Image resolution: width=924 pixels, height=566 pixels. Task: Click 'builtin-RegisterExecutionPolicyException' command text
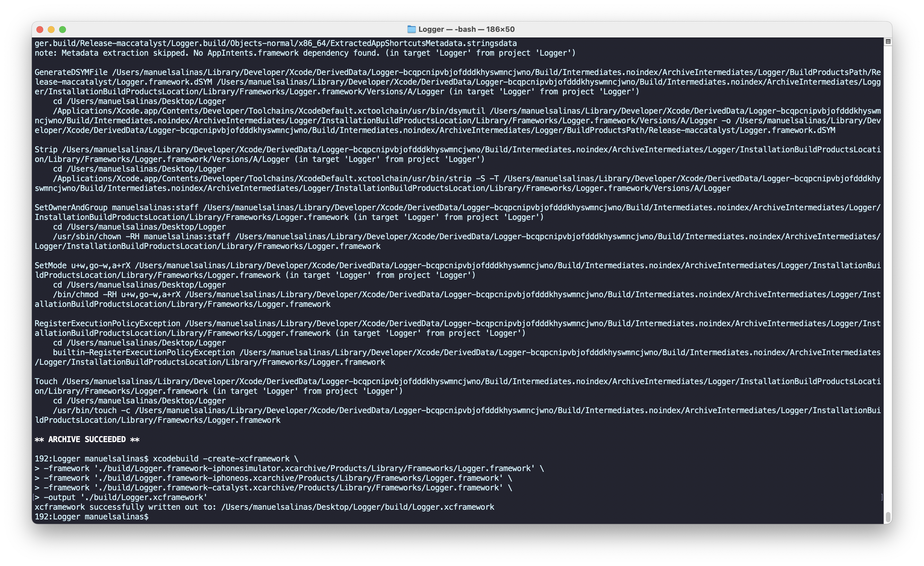pyautogui.click(x=144, y=352)
